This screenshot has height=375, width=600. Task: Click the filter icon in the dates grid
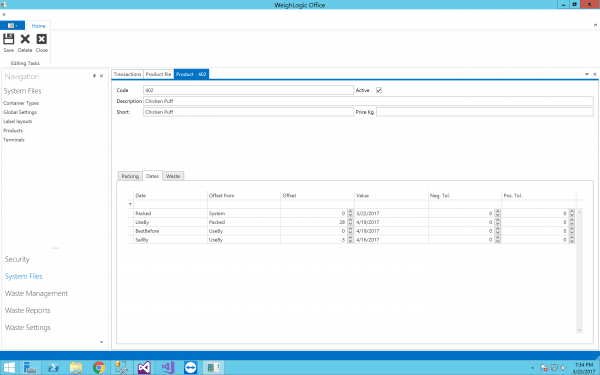130,204
